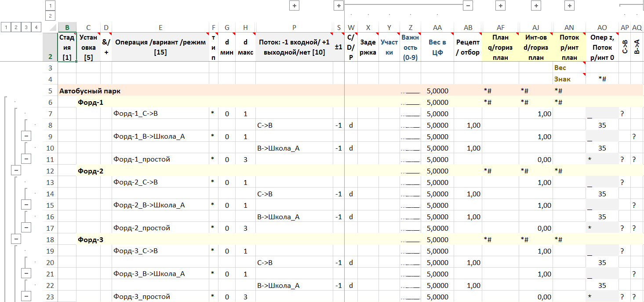Select column E header
This screenshot has height=302, width=644.
[x=160, y=27]
